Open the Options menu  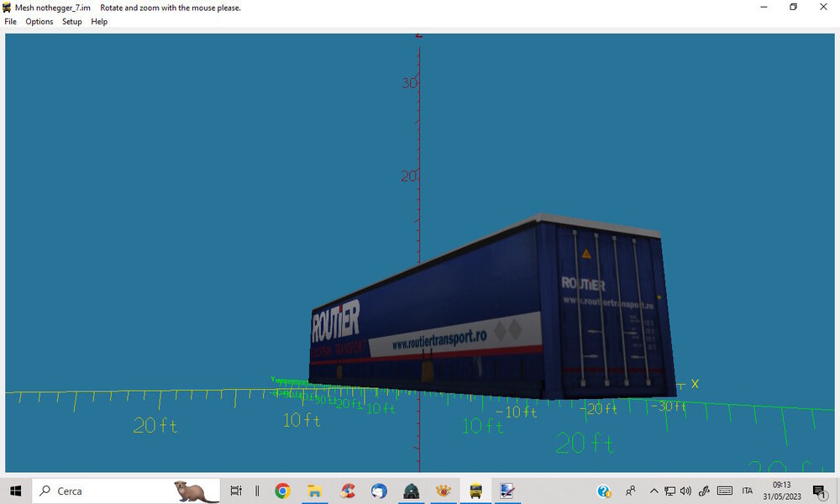(39, 22)
